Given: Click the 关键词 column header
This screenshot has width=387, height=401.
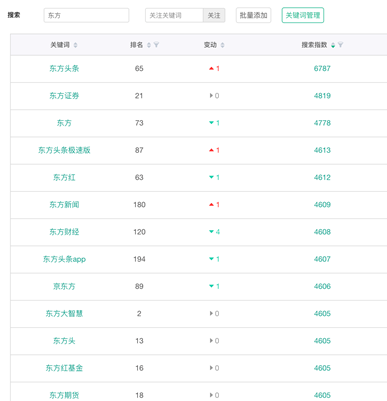Looking at the screenshot, I should (x=60, y=45).
